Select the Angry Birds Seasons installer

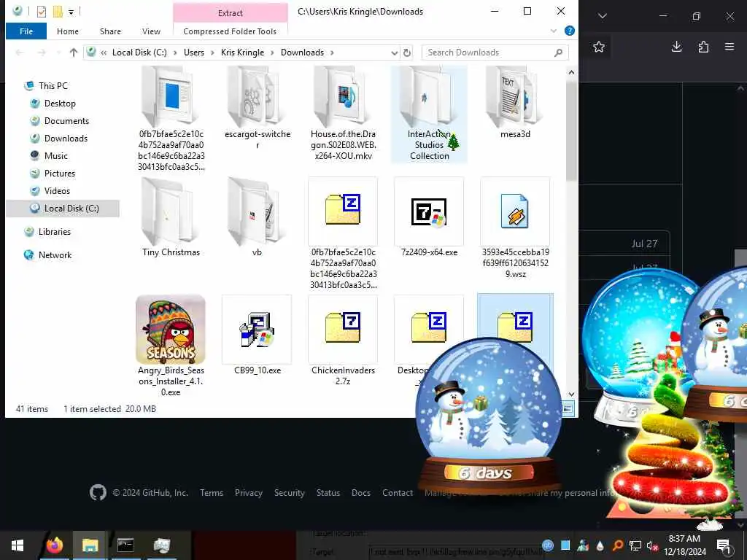[x=171, y=346]
